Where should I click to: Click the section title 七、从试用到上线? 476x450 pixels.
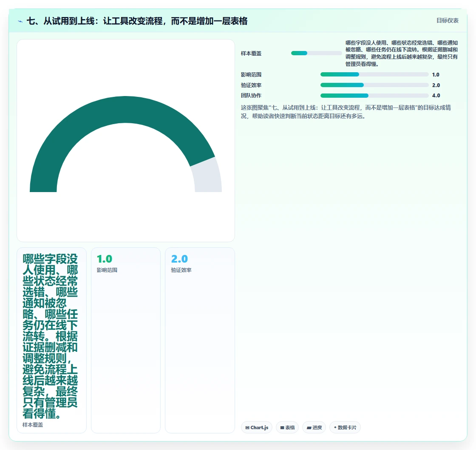pos(137,21)
